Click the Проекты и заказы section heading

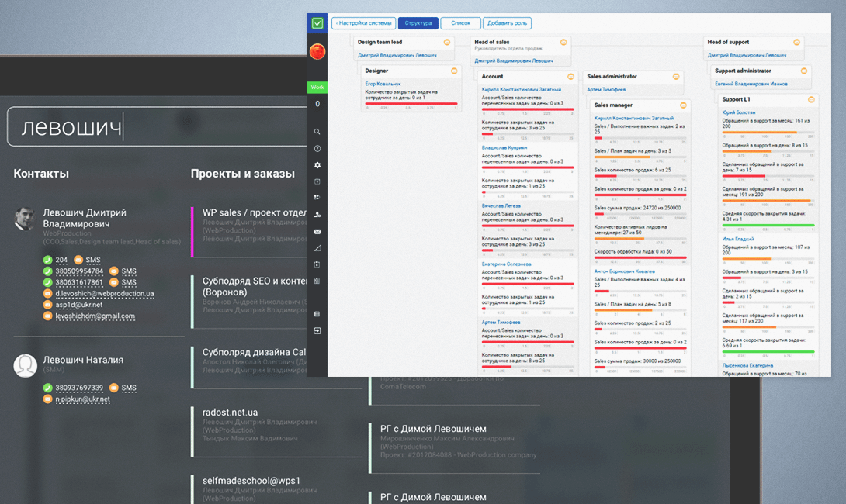click(242, 174)
